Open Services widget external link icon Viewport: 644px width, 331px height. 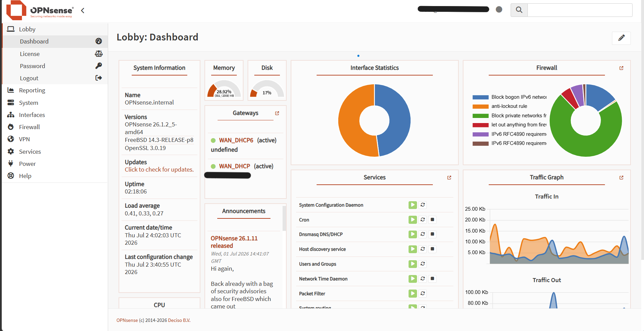pos(449,178)
